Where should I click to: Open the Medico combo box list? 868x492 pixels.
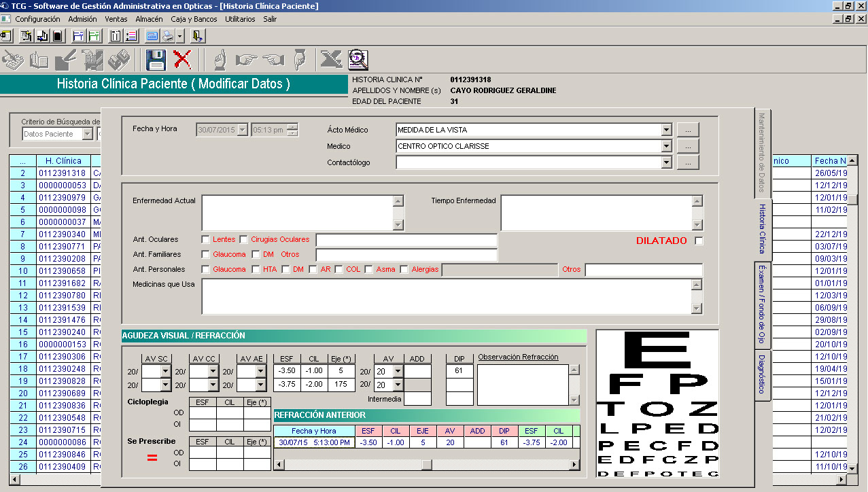(665, 146)
